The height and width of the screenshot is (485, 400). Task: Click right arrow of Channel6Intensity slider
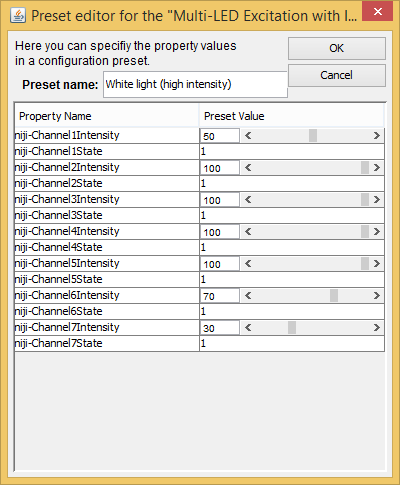(377, 296)
